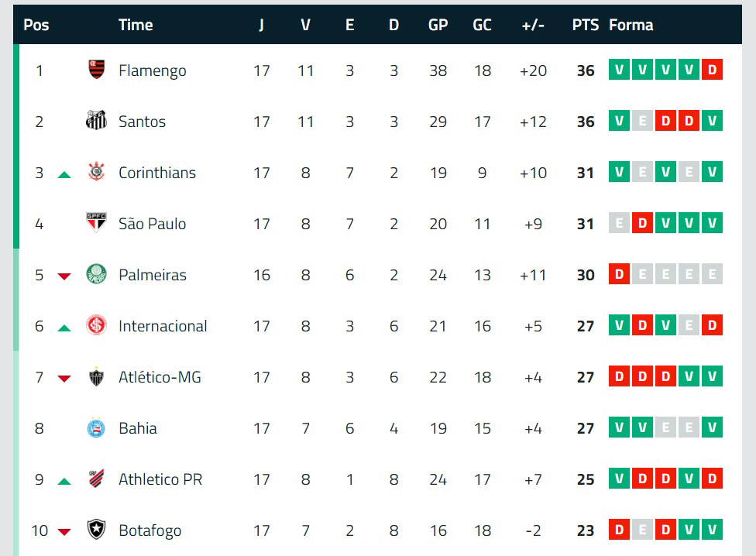Click the Athletico PR club crest

96,479
